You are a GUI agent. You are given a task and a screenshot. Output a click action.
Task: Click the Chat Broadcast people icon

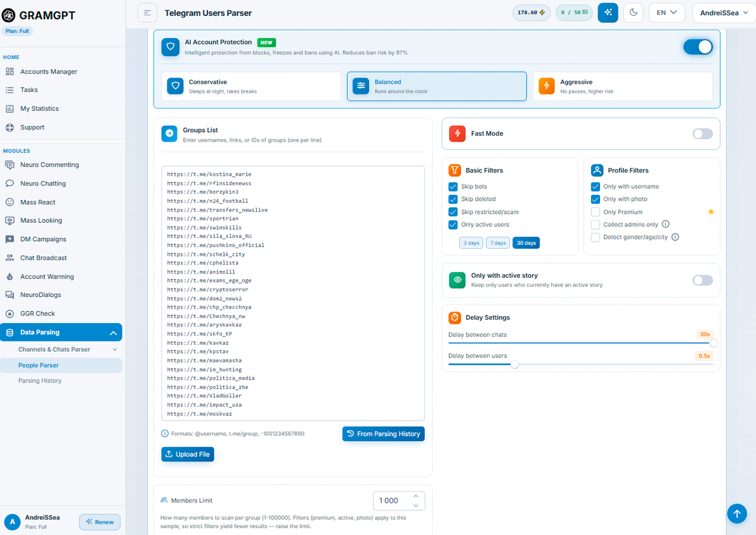coord(10,258)
